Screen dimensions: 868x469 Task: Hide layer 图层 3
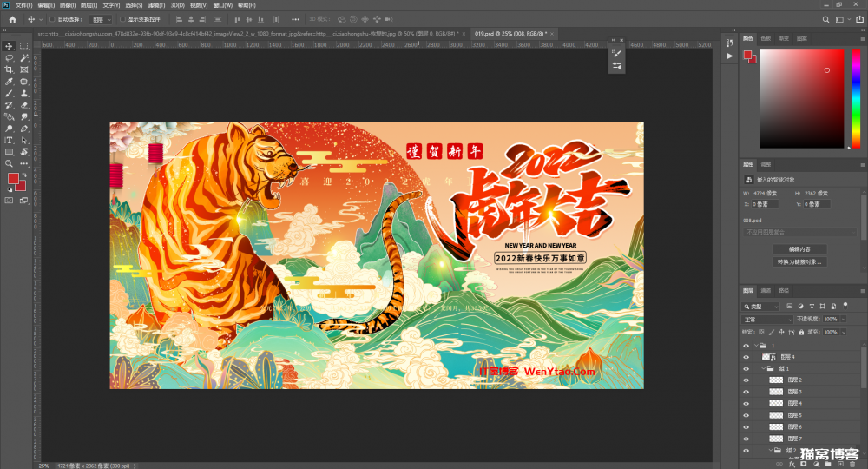click(x=746, y=392)
